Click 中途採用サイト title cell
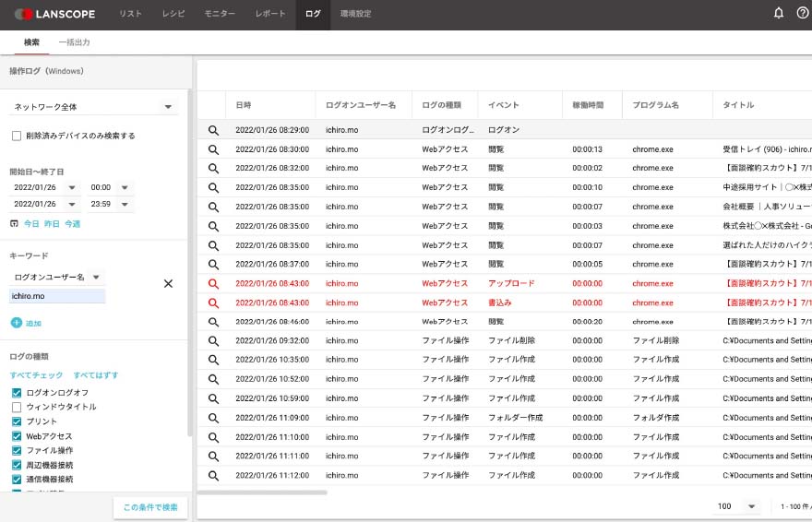 pyautogui.click(x=768, y=187)
